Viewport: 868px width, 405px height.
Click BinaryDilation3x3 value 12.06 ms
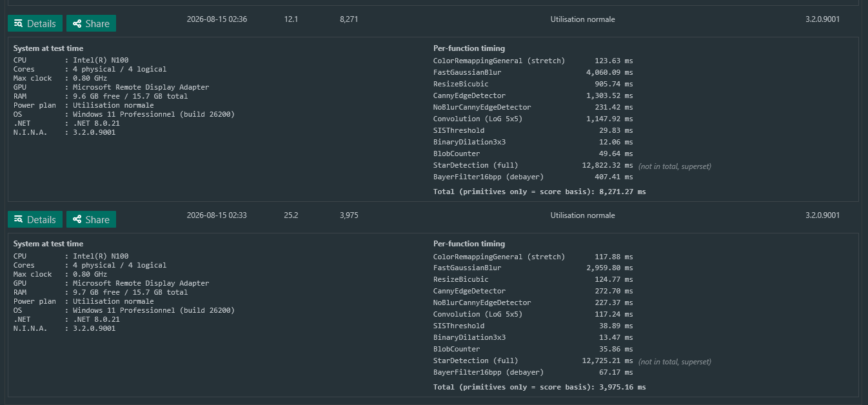[x=616, y=142]
